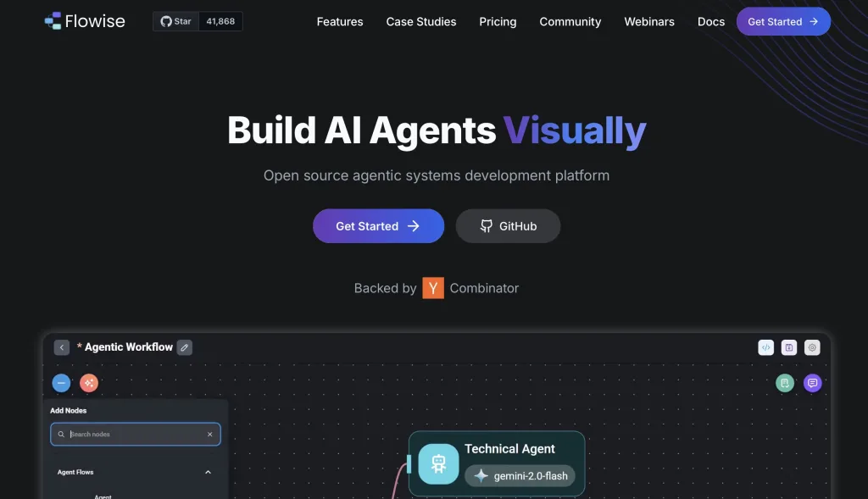
Task: Open the Features menu item
Action: [340, 21]
